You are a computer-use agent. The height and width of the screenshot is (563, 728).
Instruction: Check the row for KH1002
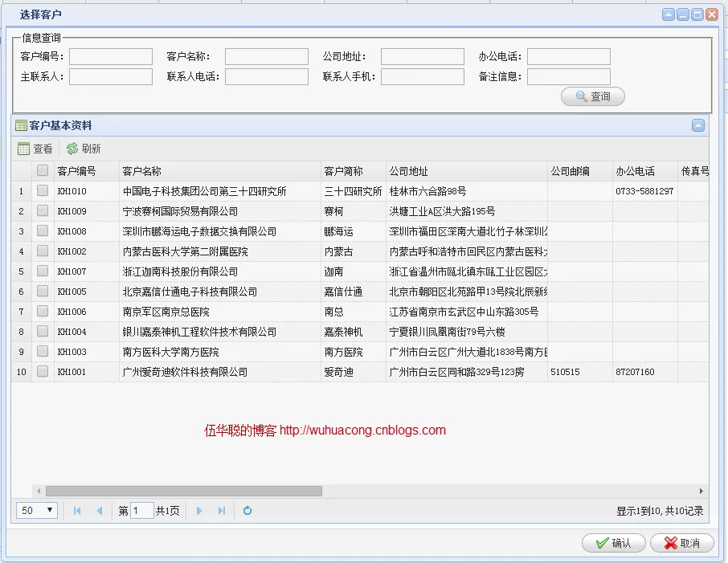click(43, 251)
